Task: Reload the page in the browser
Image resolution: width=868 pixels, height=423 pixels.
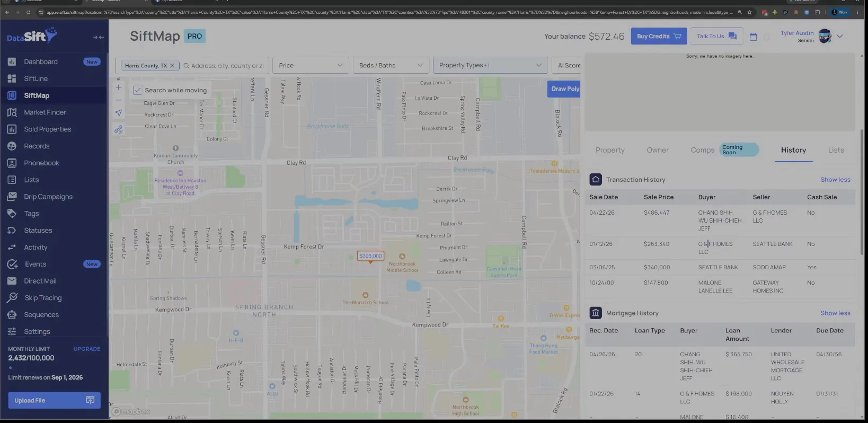Action: (x=28, y=12)
